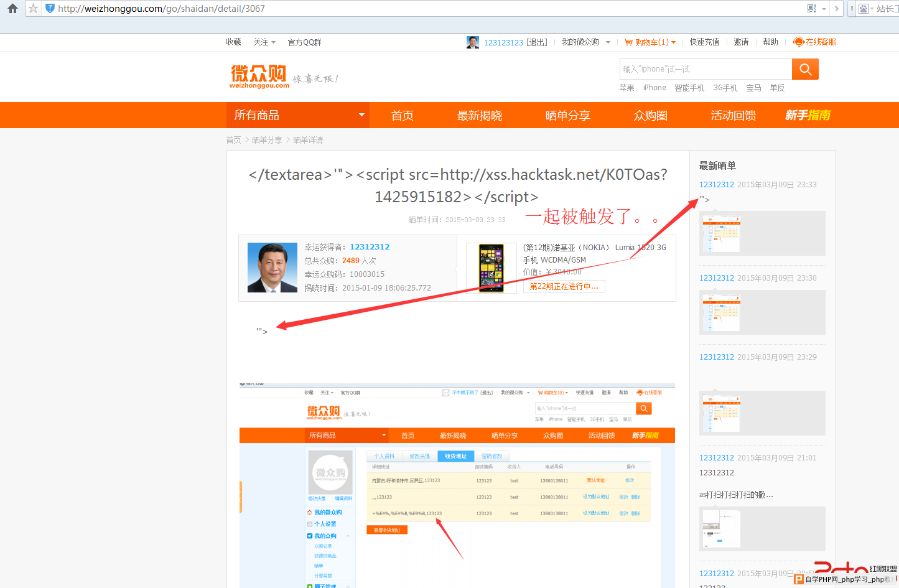Viewport: 899px width, 588px height.
Task: Click as打扫打扫打扫的撒 post text
Action: click(x=736, y=495)
